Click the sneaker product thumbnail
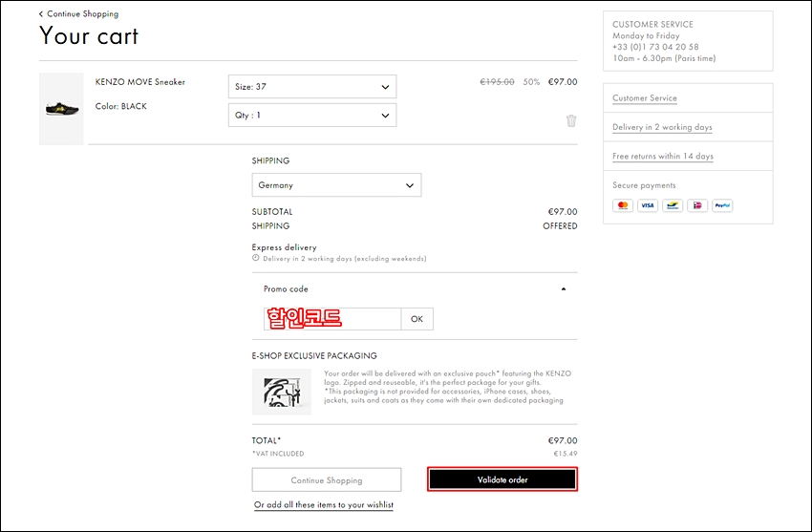The width and height of the screenshot is (812, 532). [x=61, y=109]
